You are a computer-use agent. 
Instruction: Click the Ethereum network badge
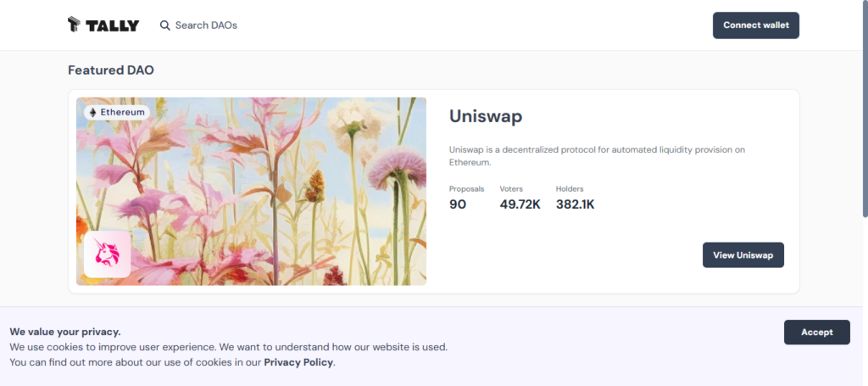tap(117, 113)
